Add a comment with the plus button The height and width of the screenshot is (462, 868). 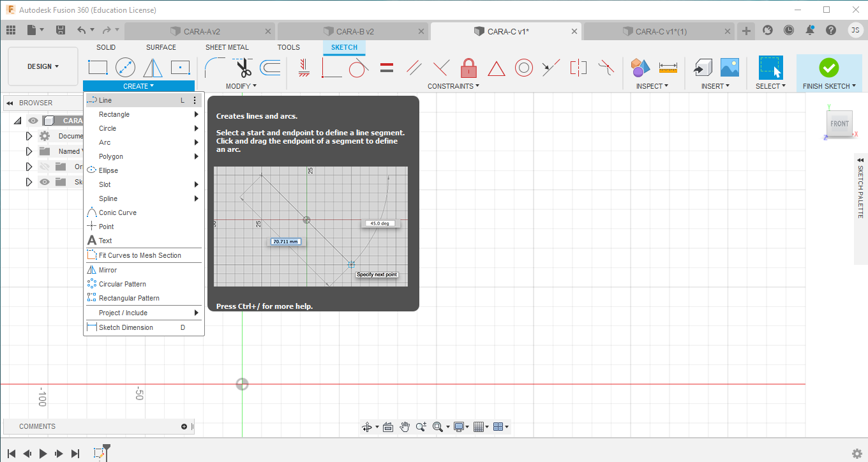184,427
